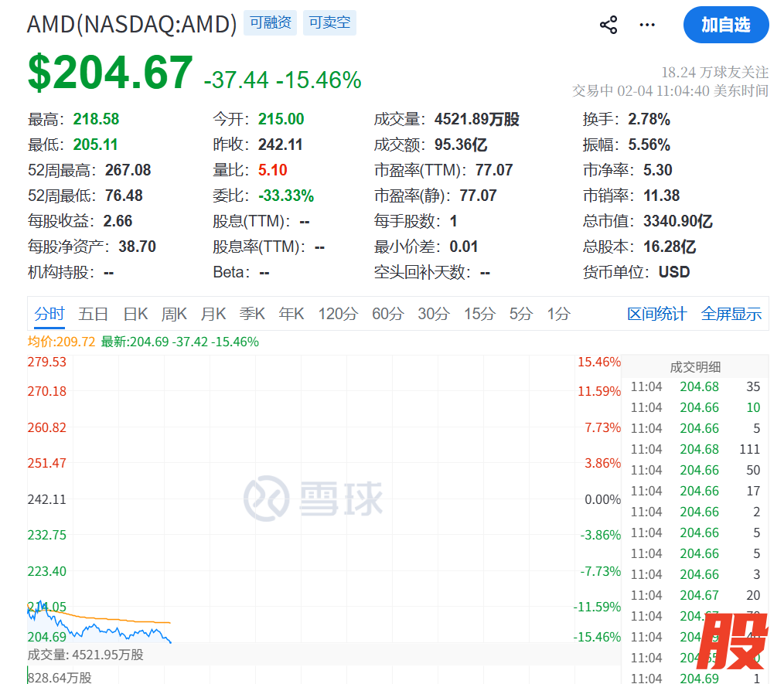Switch to the 五日 chart tab
Viewport: 784px width, 684px height.
point(94,314)
